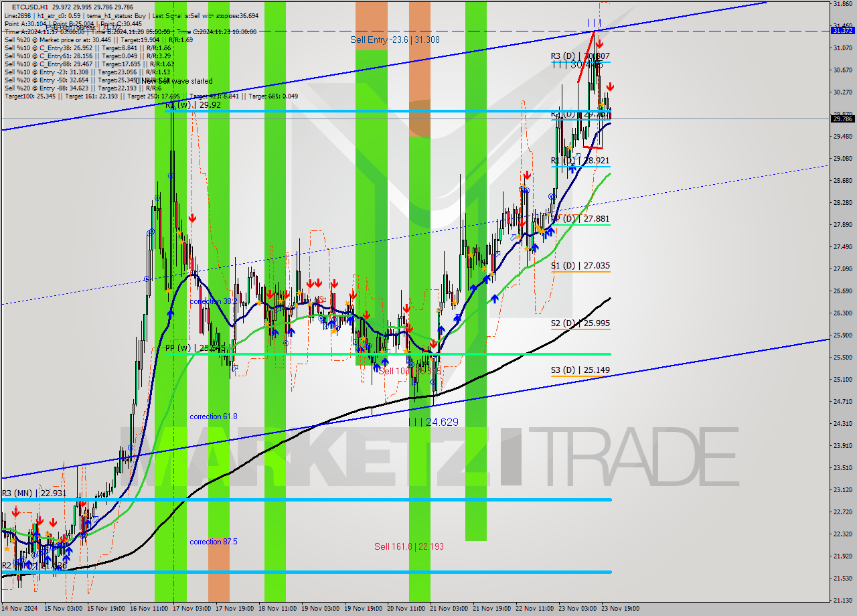Select the 'R3 (D) | 30.807' pivot label

pyautogui.click(x=580, y=56)
